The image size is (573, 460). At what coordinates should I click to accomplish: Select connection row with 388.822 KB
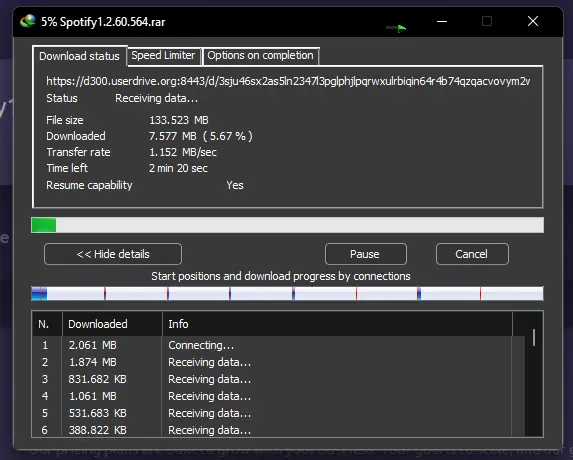(x=278, y=430)
